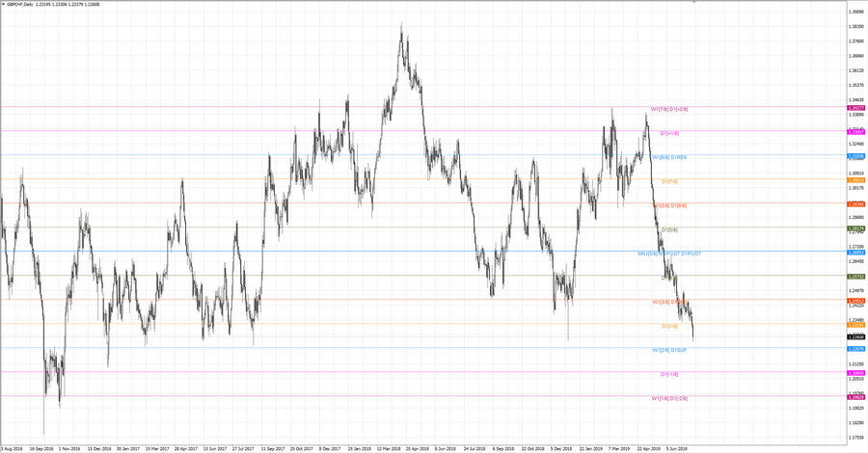Click the 1.26953 blue pivot price tag

[856, 253]
